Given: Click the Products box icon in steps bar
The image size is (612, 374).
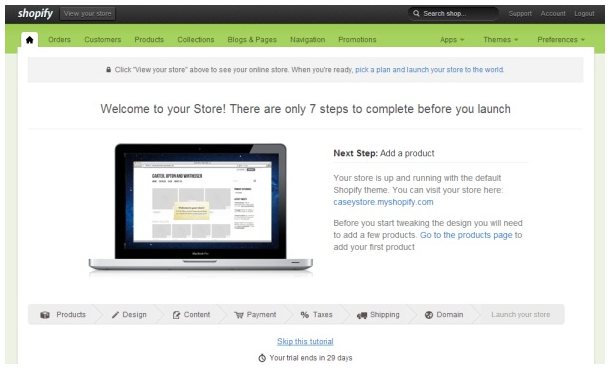Looking at the screenshot, I should tap(45, 315).
